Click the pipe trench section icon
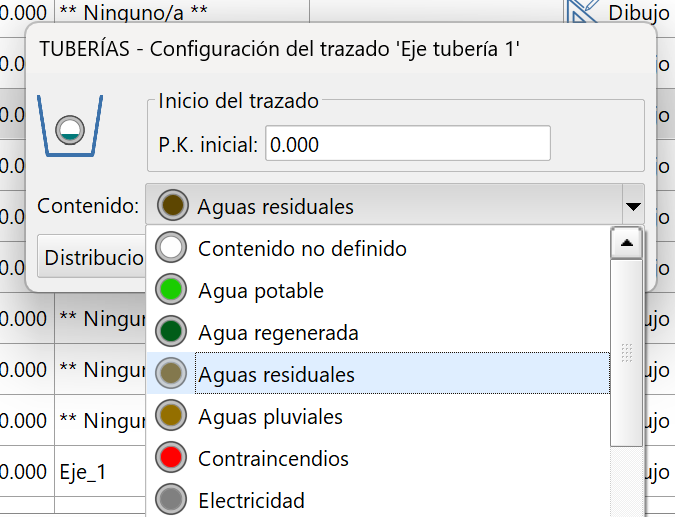 [70, 125]
